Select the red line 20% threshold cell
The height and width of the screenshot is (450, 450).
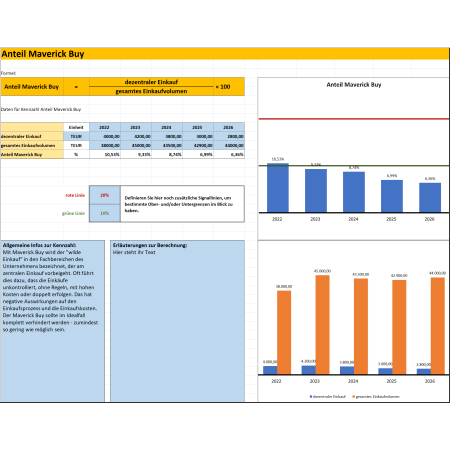pyautogui.click(x=105, y=195)
